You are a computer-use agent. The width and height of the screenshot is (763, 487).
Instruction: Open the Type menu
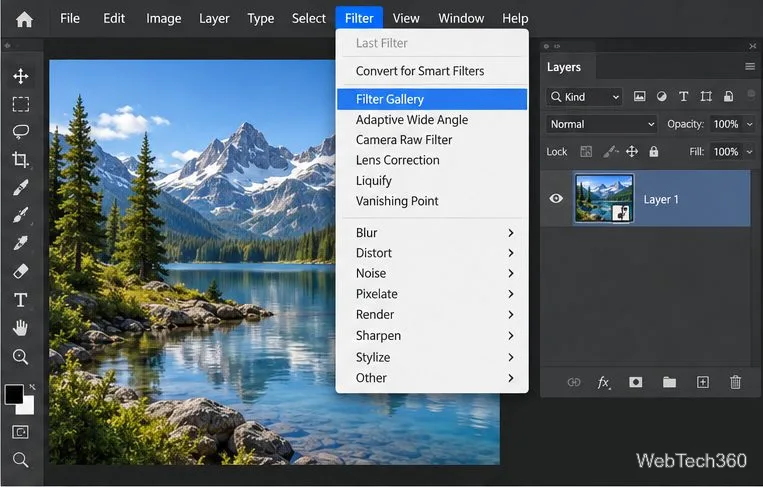pyautogui.click(x=260, y=18)
